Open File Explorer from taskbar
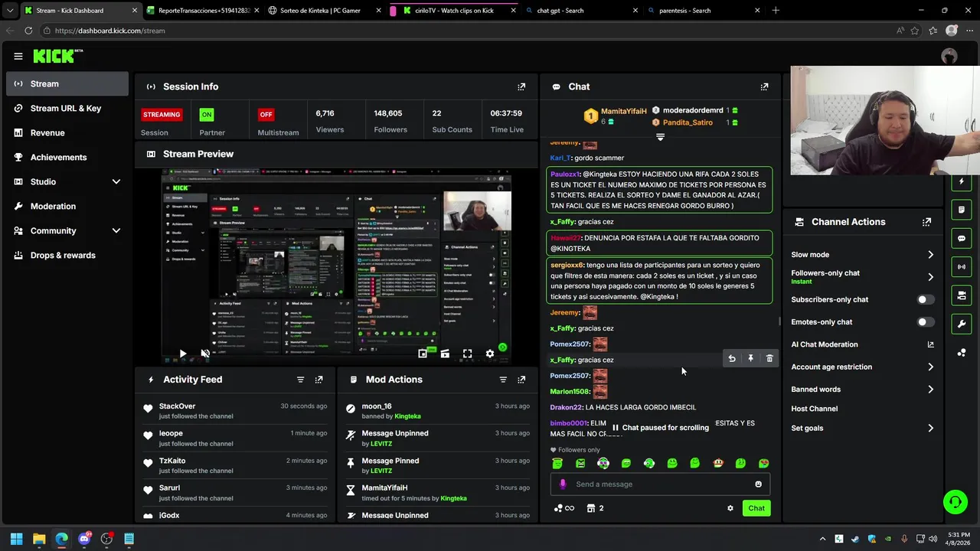The image size is (980, 551). pos(39,539)
